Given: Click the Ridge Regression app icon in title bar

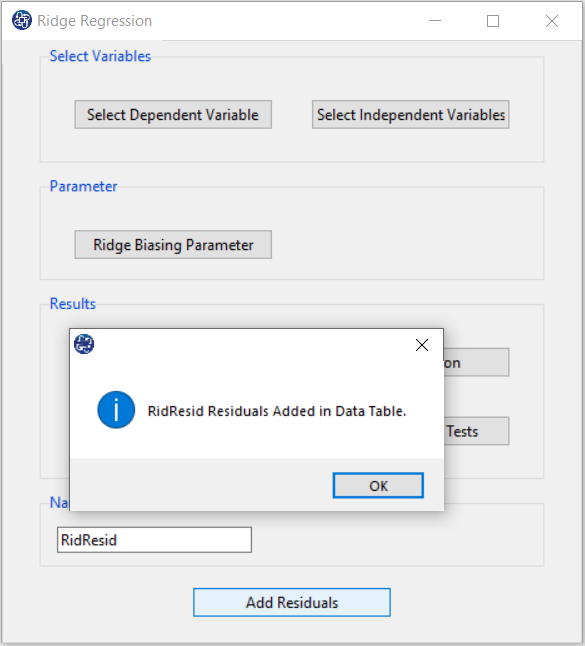Looking at the screenshot, I should pyautogui.click(x=21, y=20).
